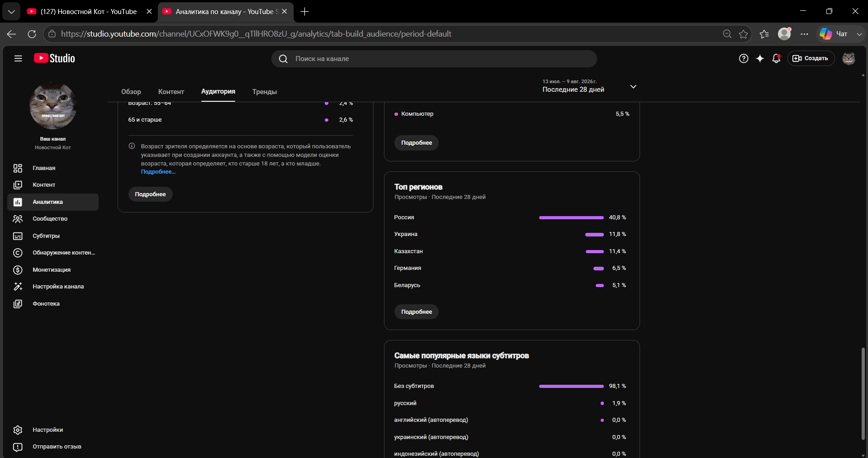868x458 pixels.
Task: Click the Беларусь region row
Action: (510, 285)
